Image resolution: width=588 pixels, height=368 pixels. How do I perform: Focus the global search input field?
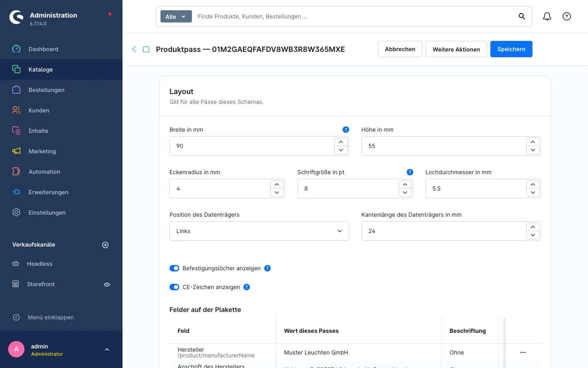click(x=353, y=16)
